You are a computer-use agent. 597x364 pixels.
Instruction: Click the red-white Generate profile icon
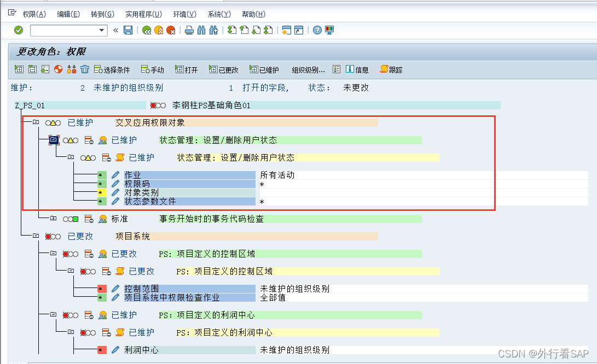[58, 69]
